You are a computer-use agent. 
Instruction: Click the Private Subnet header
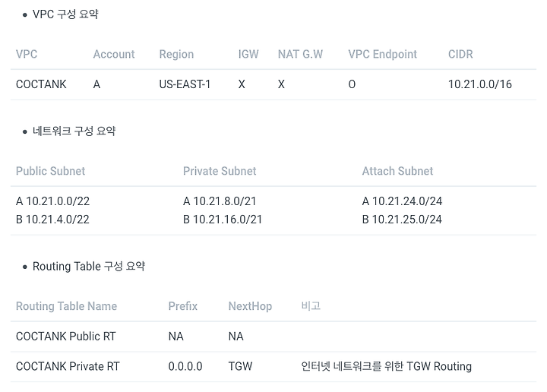click(220, 172)
